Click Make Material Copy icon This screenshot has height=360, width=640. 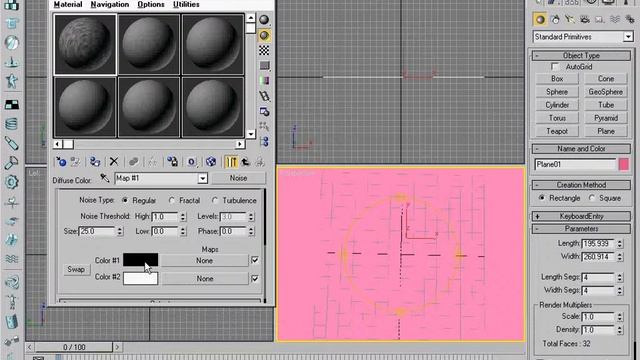tap(133, 162)
